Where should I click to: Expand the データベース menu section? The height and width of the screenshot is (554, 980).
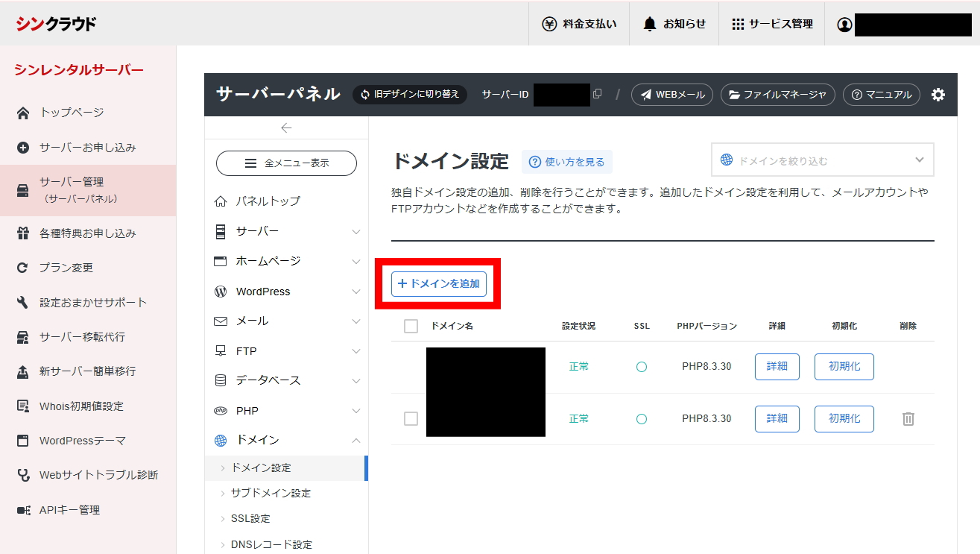[x=287, y=380]
